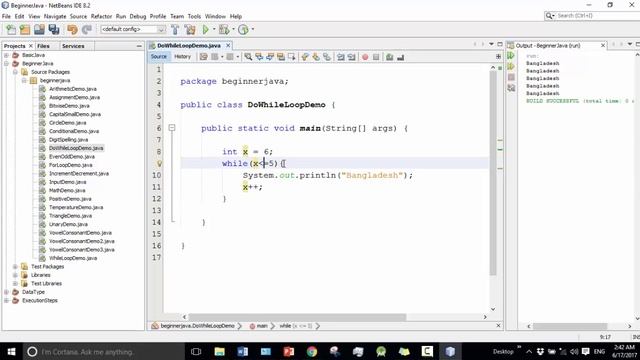This screenshot has height=360, width=640.
Task: Close the Output - BeginnerJava (run) tab
Action: tap(603, 45)
